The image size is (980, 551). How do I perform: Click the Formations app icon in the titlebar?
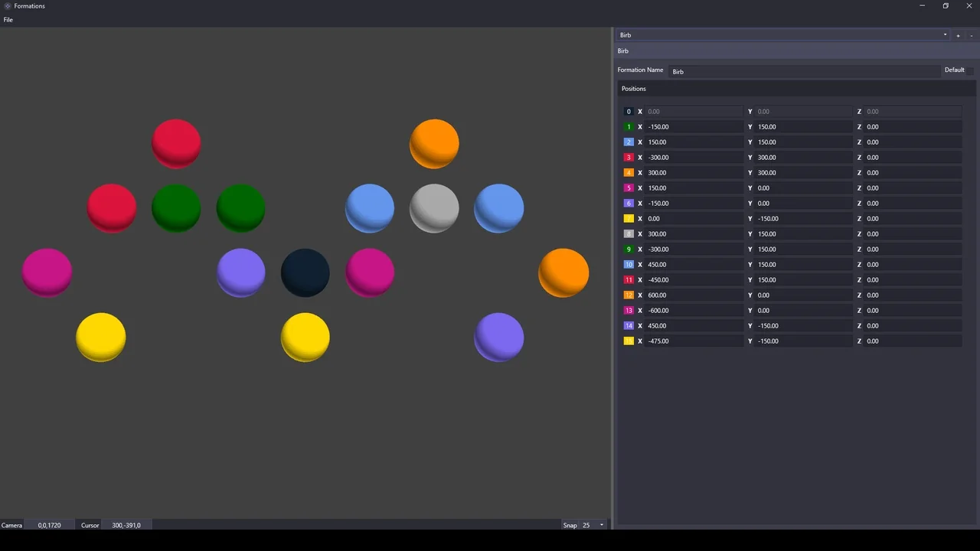(x=7, y=5)
